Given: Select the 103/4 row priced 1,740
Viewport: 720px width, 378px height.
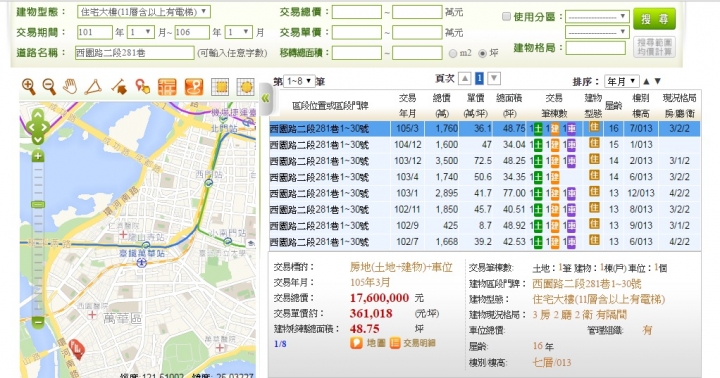Looking at the screenshot, I should coord(485,177).
